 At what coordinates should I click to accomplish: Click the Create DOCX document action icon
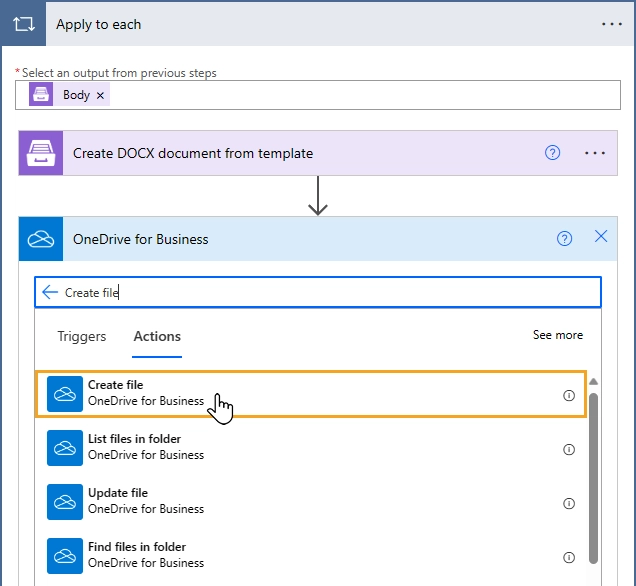[x=41, y=153]
